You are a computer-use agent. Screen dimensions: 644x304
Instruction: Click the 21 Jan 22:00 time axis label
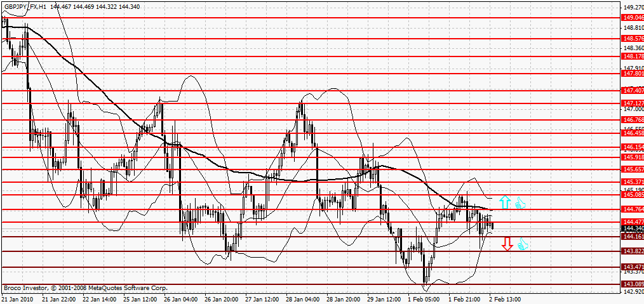[x=60, y=300]
